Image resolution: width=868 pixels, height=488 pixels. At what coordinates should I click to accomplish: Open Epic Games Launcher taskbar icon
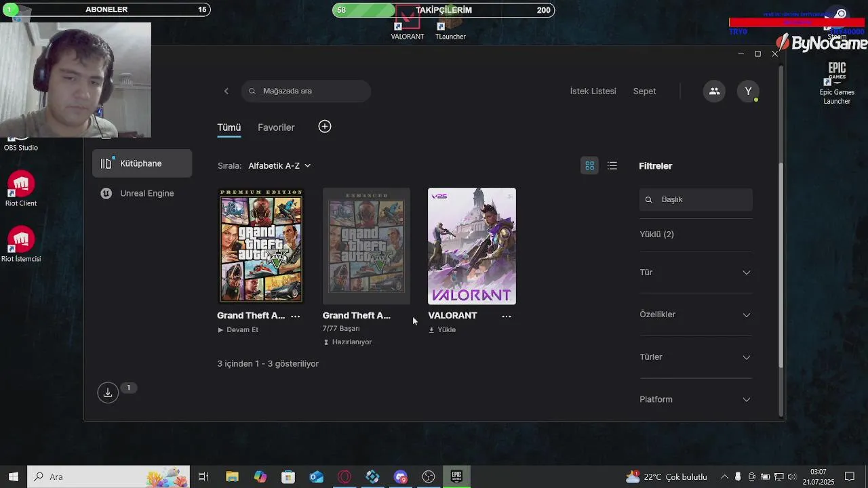tap(456, 476)
